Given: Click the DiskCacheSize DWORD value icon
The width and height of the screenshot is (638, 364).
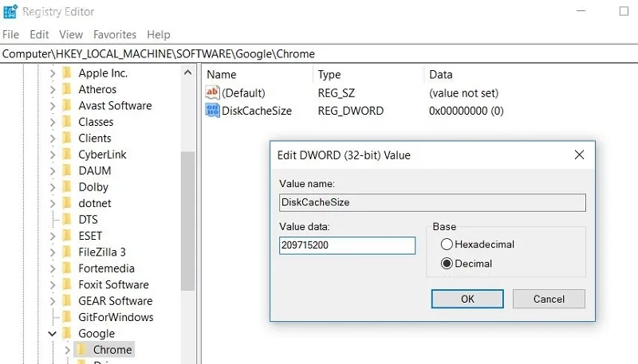Looking at the screenshot, I should click(212, 111).
